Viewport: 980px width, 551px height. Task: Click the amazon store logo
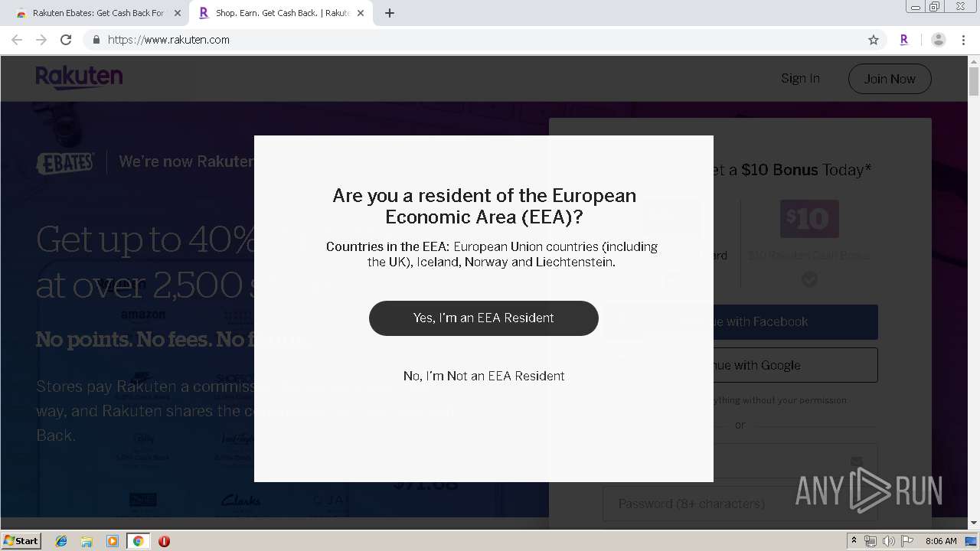(x=143, y=315)
